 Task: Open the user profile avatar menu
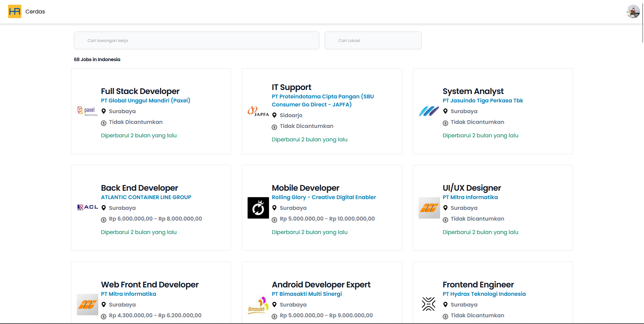click(x=633, y=11)
